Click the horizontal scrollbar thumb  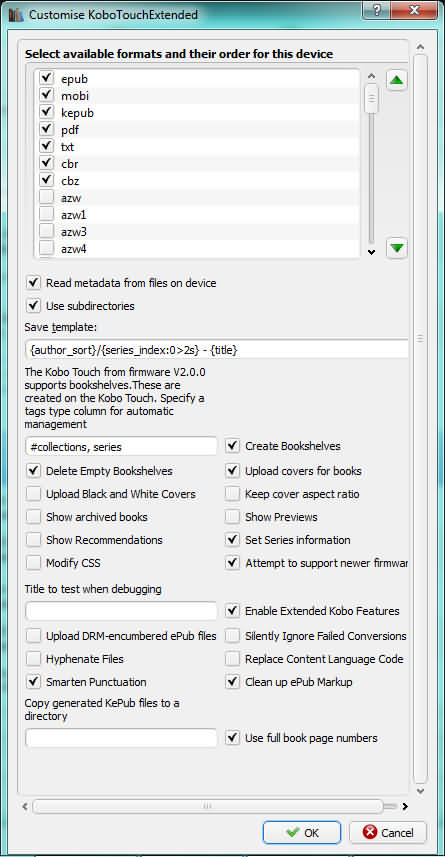[208, 806]
